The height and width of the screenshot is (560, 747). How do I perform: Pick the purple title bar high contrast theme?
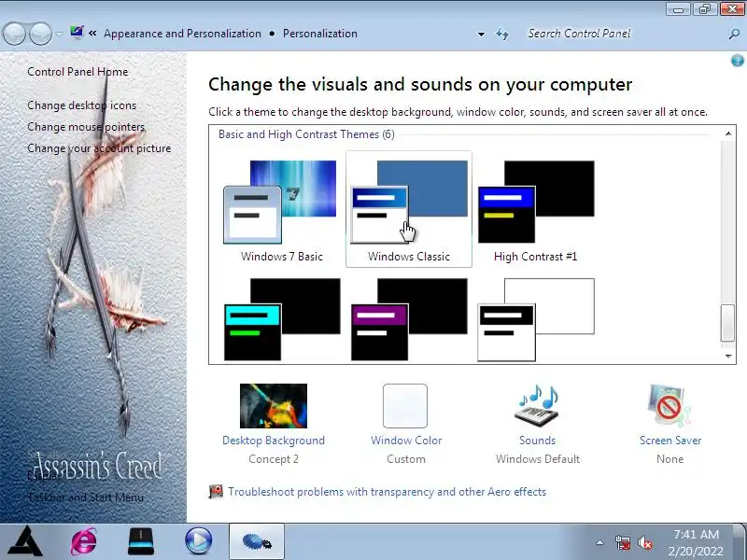pos(409,319)
